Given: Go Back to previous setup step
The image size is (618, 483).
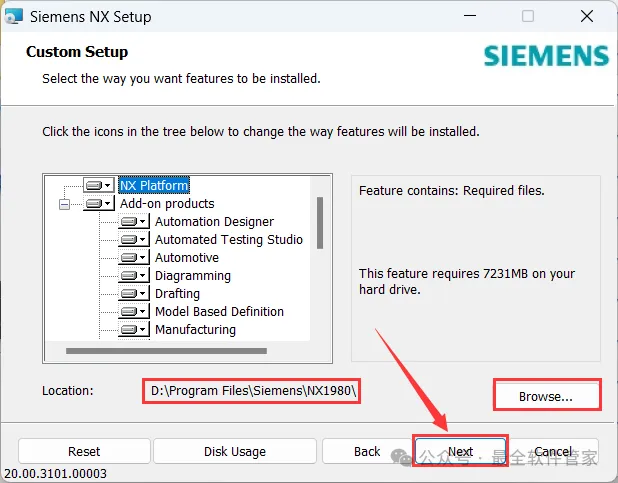Looking at the screenshot, I should (x=367, y=451).
